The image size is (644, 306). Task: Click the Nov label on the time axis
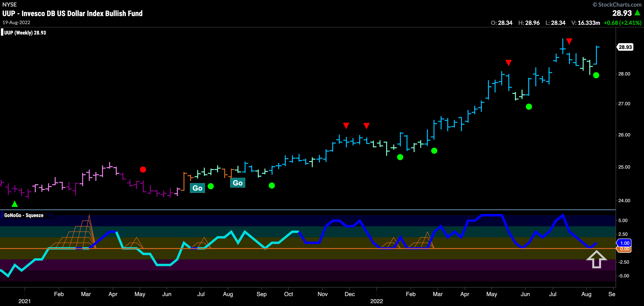coord(322,294)
